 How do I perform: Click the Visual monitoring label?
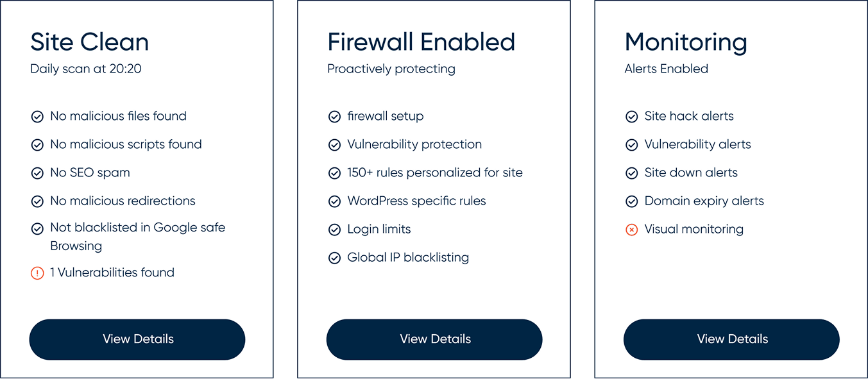(x=694, y=229)
